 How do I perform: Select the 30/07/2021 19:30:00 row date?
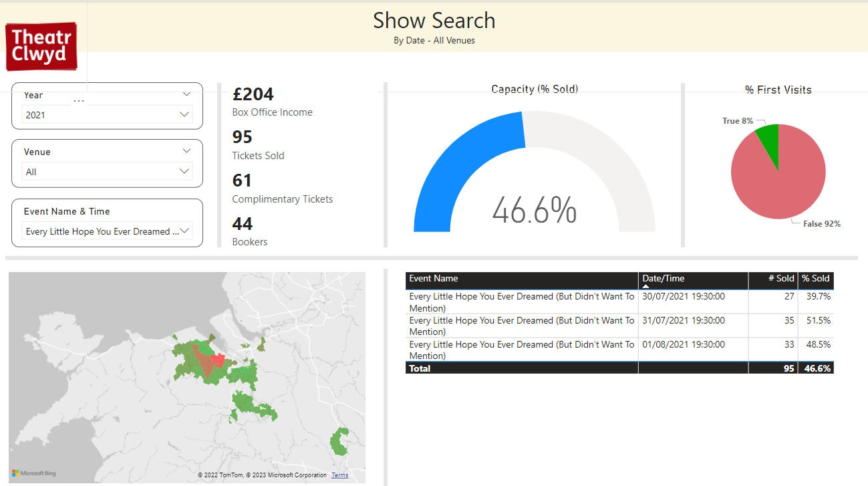click(684, 296)
